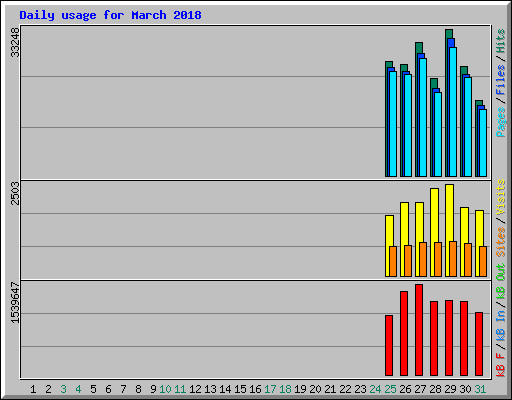Viewport: 512px width, 400px height.
Task: Click the green 'kB Out' legend label
Action: click(x=500, y=282)
